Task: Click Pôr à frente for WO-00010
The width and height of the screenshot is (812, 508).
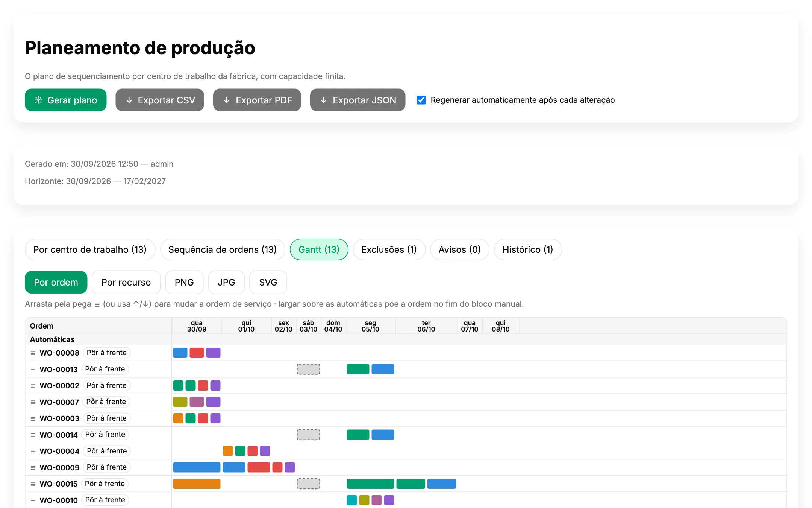Action: pyautogui.click(x=105, y=500)
